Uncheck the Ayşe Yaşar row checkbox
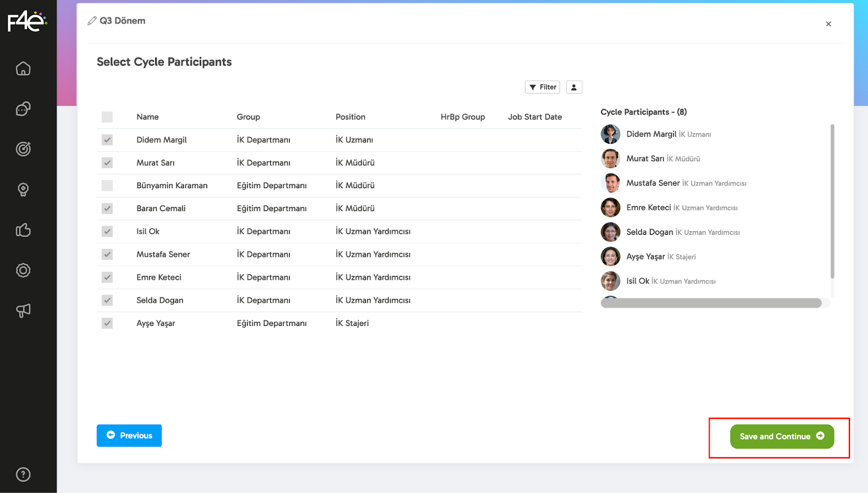The image size is (868, 493). pyautogui.click(x=107, y=323)
